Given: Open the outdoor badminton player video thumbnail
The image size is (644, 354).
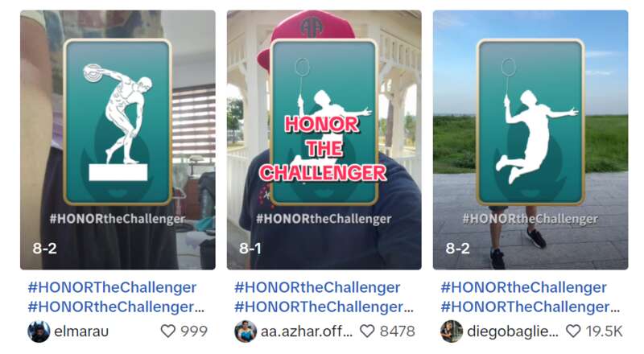Looking at the screenshot, I should (530, 140).
